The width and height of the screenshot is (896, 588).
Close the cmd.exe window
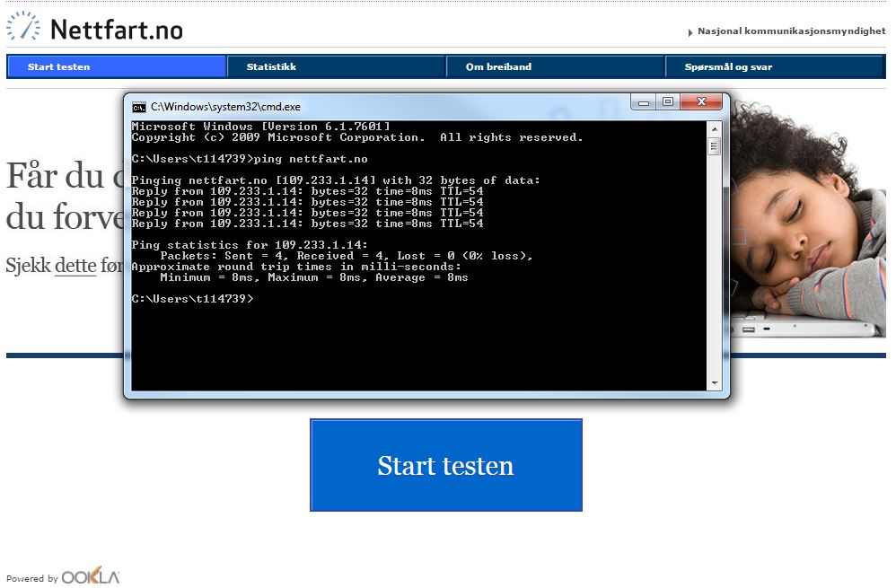[702, 102]
